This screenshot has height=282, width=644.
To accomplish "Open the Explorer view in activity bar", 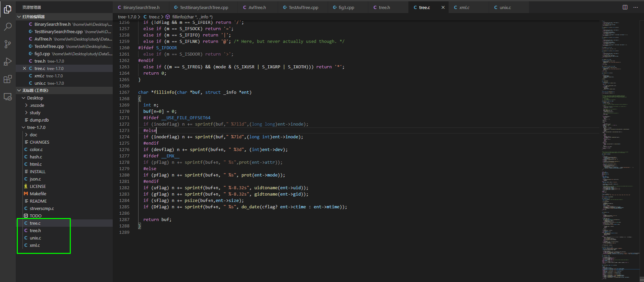I will 8,9.
